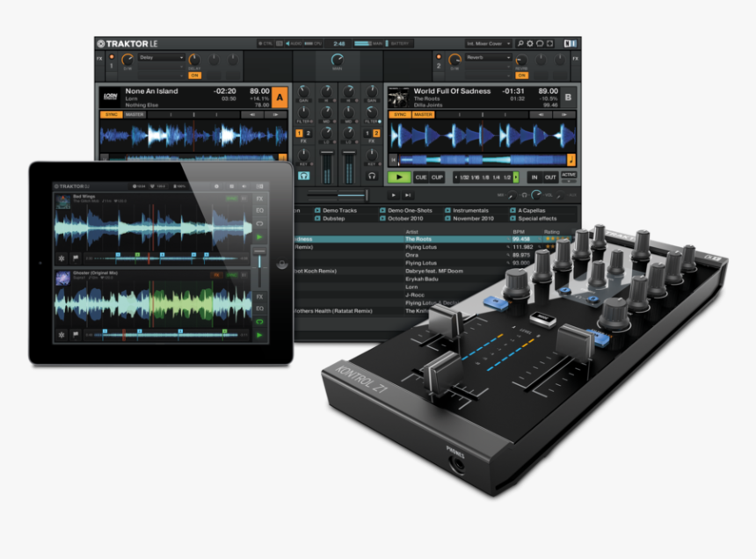Select The Roots highlighted track row
The height and width of the screenshot is (559, 756).
tap(434, 239)
